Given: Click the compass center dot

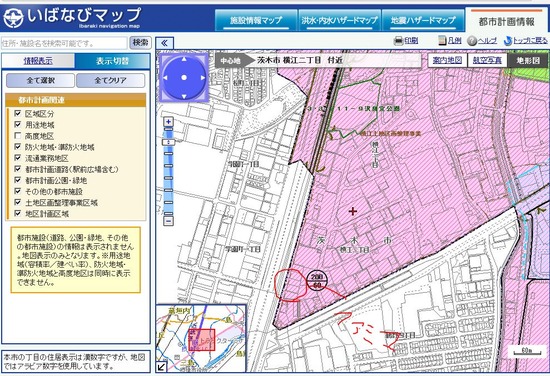Looking at the screenshot, I should [x=184, y=78].
